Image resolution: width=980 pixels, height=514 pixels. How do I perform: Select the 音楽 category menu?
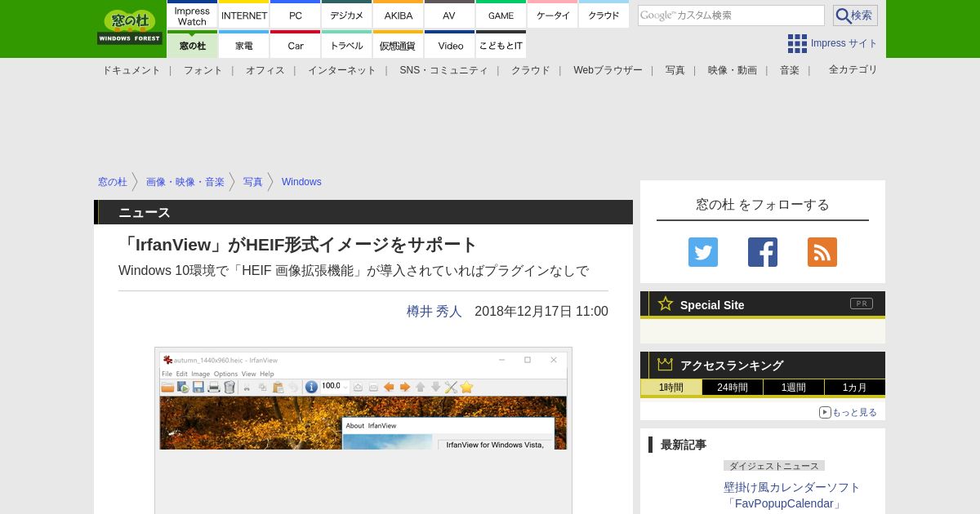point(790,70)
